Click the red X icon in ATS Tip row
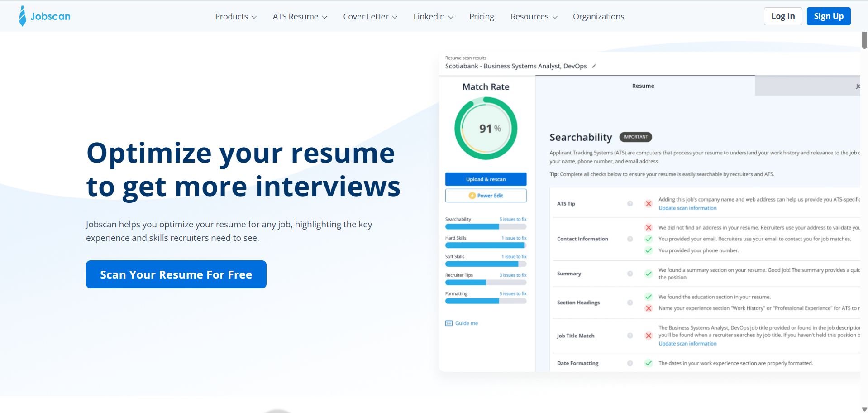Viewport: 868px width, 413px height. [x=649, y=204]
